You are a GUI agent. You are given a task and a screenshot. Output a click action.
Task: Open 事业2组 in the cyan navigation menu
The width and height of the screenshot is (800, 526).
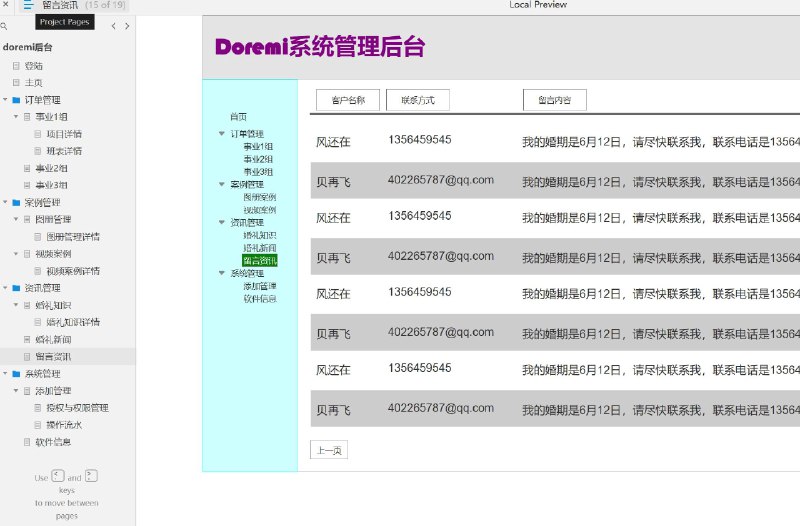tap(258, 159)
